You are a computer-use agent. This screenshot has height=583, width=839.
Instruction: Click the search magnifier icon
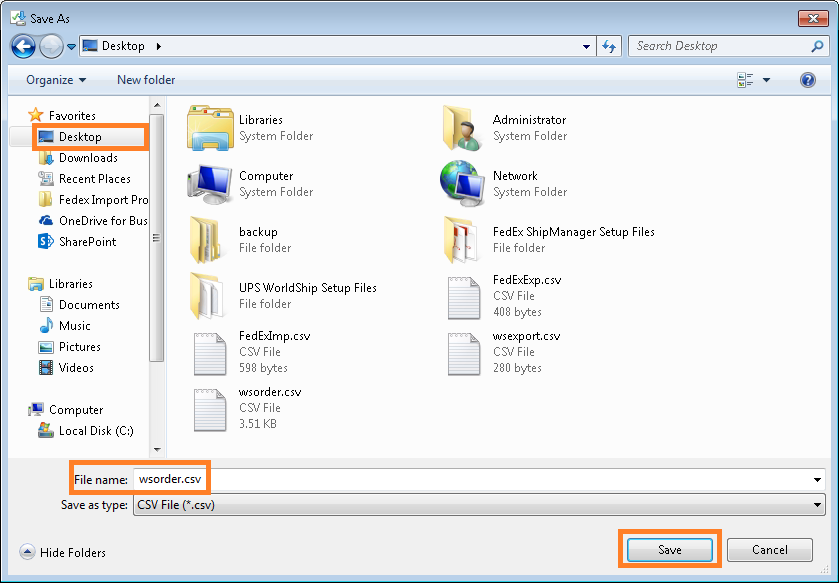coord(817,47)
